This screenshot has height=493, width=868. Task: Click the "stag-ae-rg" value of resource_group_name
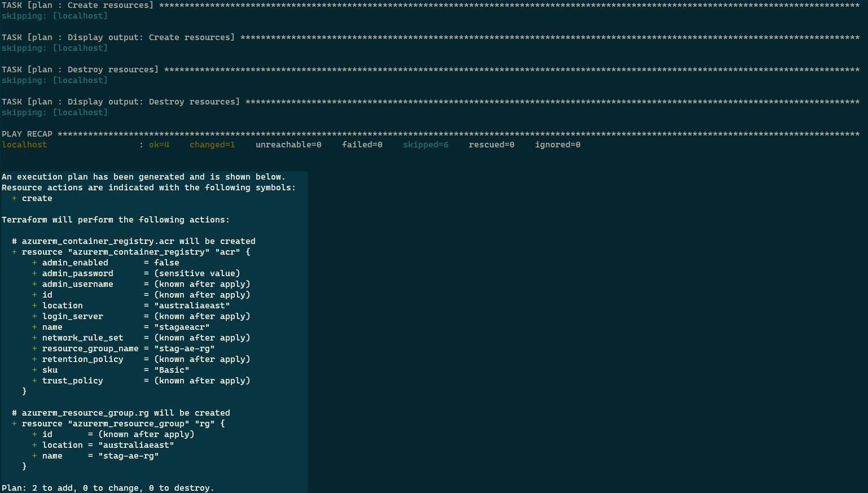pos(185,348)
